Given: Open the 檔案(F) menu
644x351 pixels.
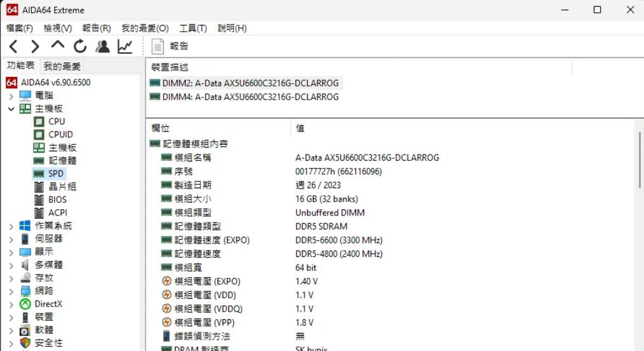Looking at the screenshot, I should pos(19,28).
